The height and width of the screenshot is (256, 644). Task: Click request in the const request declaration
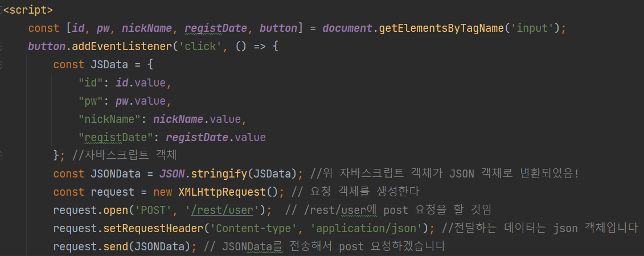[x=113, y=192]
